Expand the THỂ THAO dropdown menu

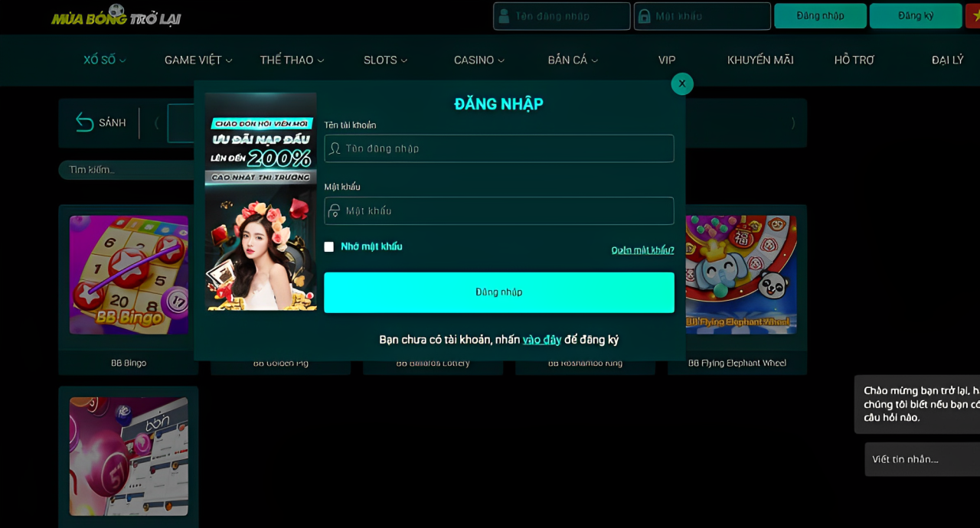[292, 60]
